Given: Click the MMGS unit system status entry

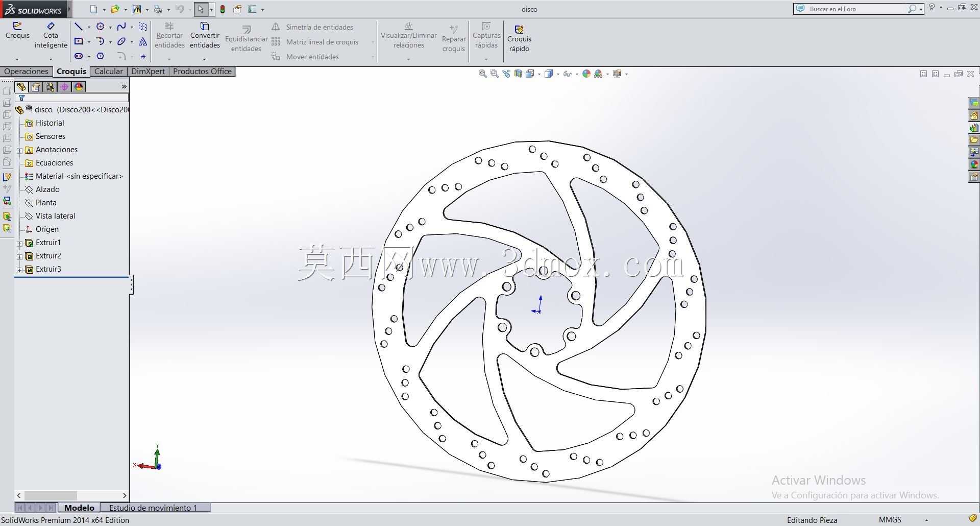Looking at the screenshot, I should [890, 520].
